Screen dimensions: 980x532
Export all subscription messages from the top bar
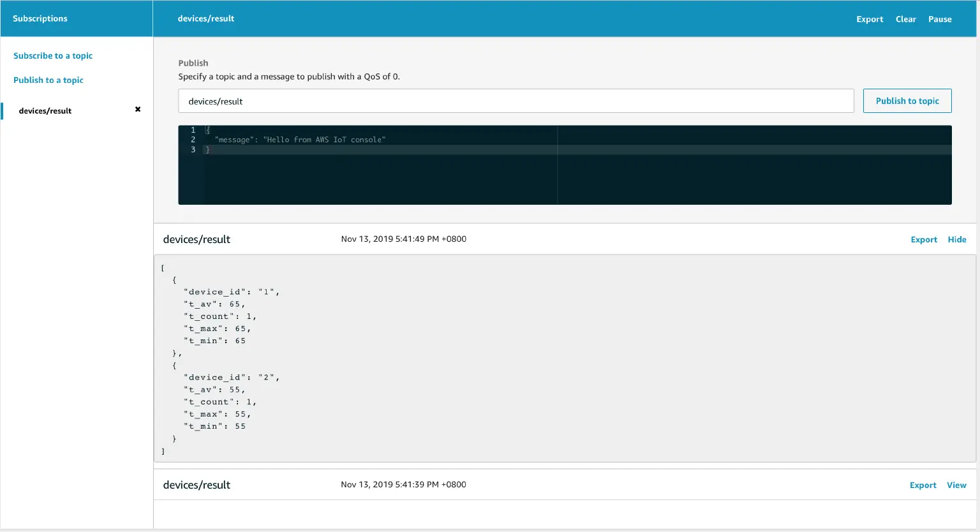pyautogui.click(x=870, y=18)
